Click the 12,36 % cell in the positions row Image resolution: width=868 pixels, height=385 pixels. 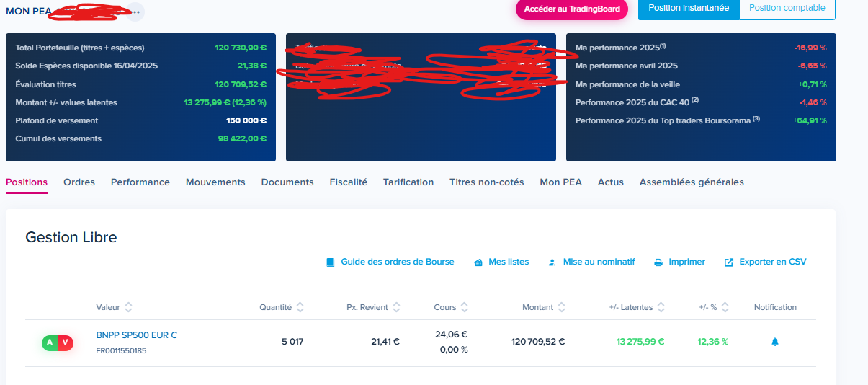(713, 342)
